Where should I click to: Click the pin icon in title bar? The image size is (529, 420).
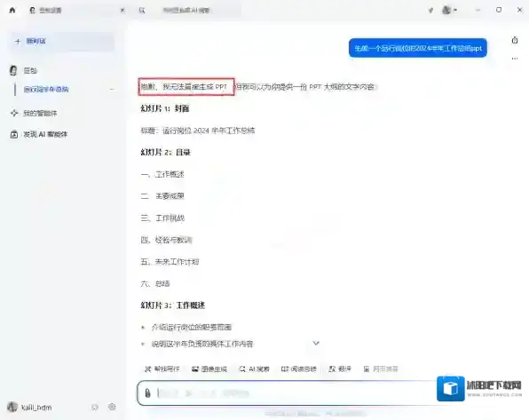click(430, 11)
